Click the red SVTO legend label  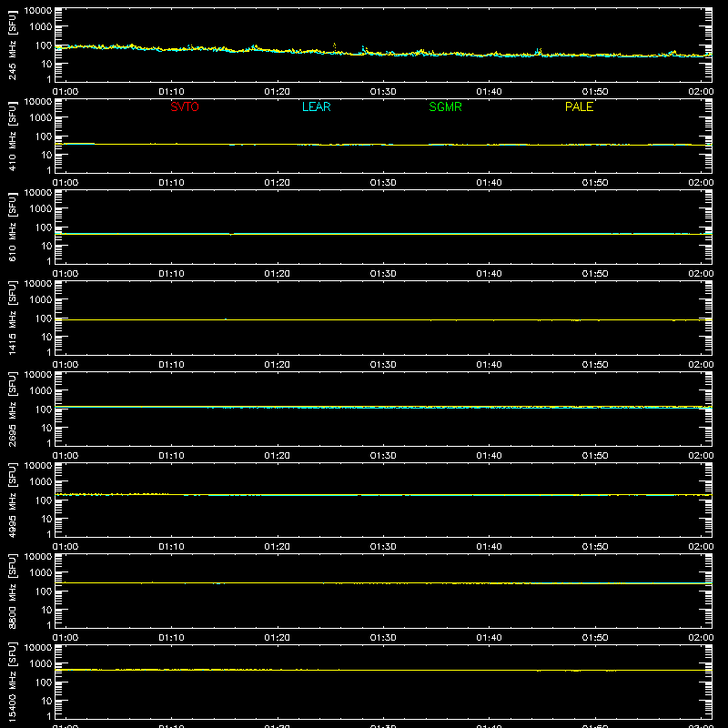point(185,106)
